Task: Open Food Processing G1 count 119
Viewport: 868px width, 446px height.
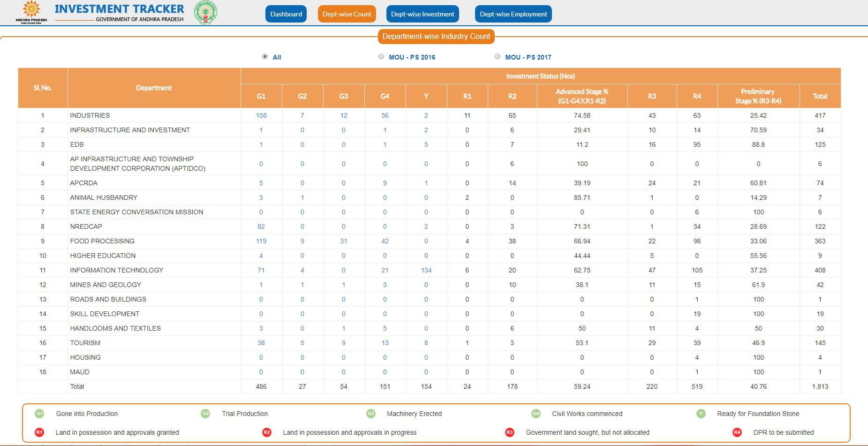Action: (x=261, y=241)
